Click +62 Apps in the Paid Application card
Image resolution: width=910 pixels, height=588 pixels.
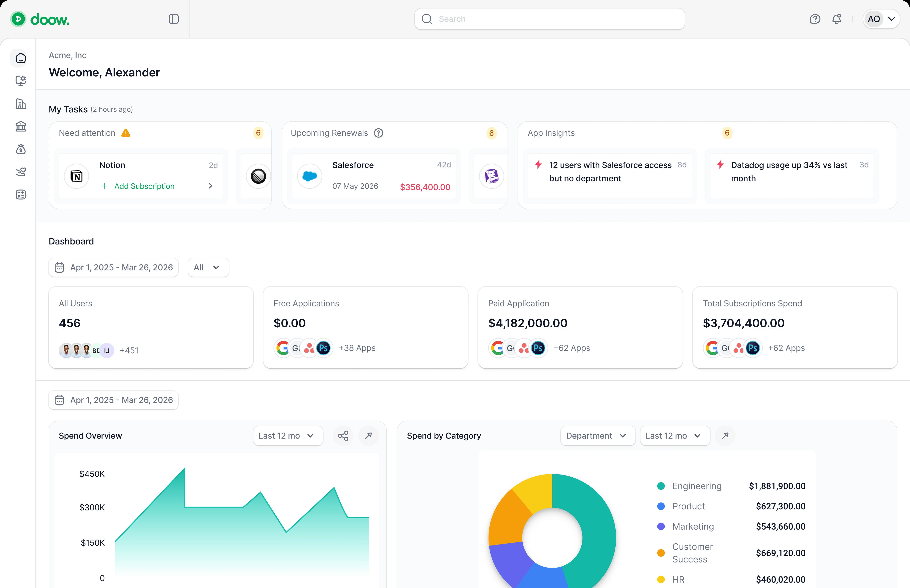[x=572, y=348]
